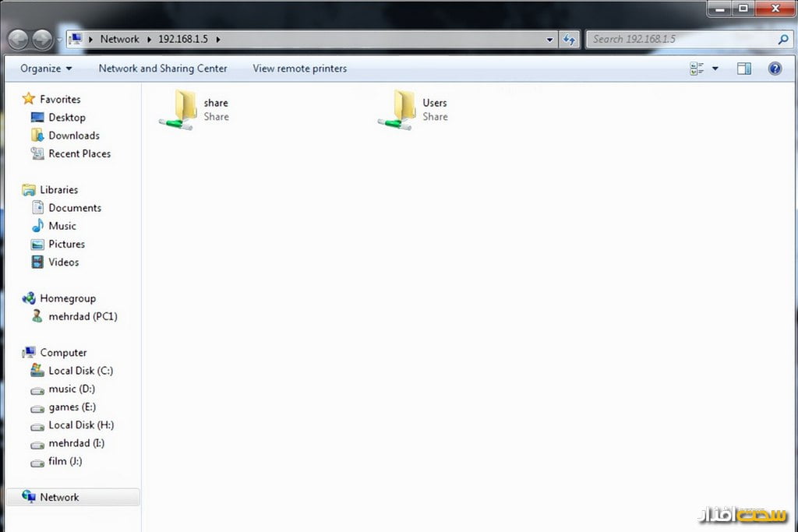Toggle the preview pane icon

click(x=743, y=69)
